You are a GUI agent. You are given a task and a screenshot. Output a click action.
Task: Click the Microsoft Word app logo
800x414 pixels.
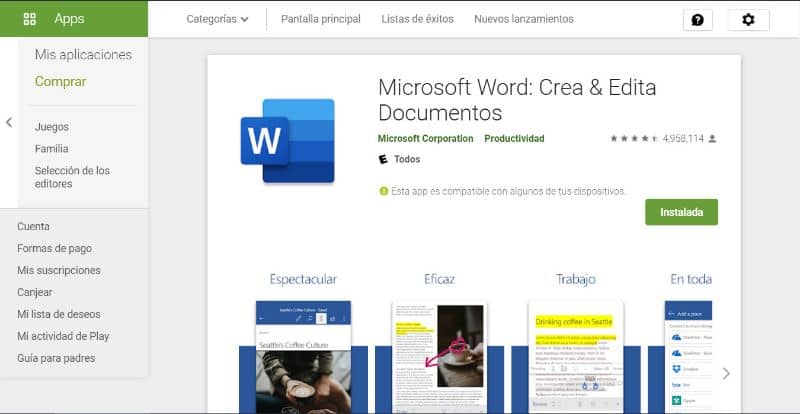tap(288, 141)
